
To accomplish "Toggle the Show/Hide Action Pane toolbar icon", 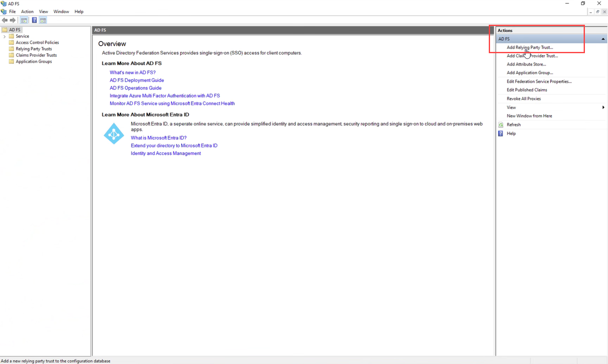I will pyautogui.click(x=43, y=20).
